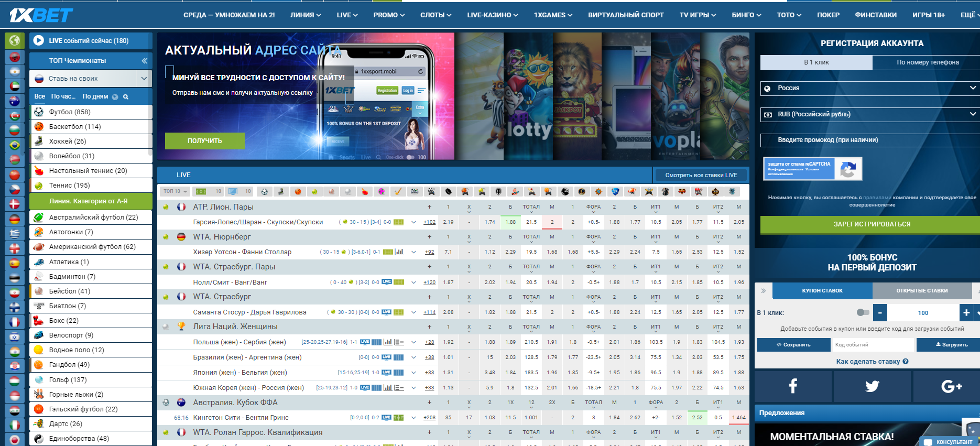Expand markets chevron for Гарсия-Лопес/Шаран match
The image size is (980, 446).
(413, 222)
